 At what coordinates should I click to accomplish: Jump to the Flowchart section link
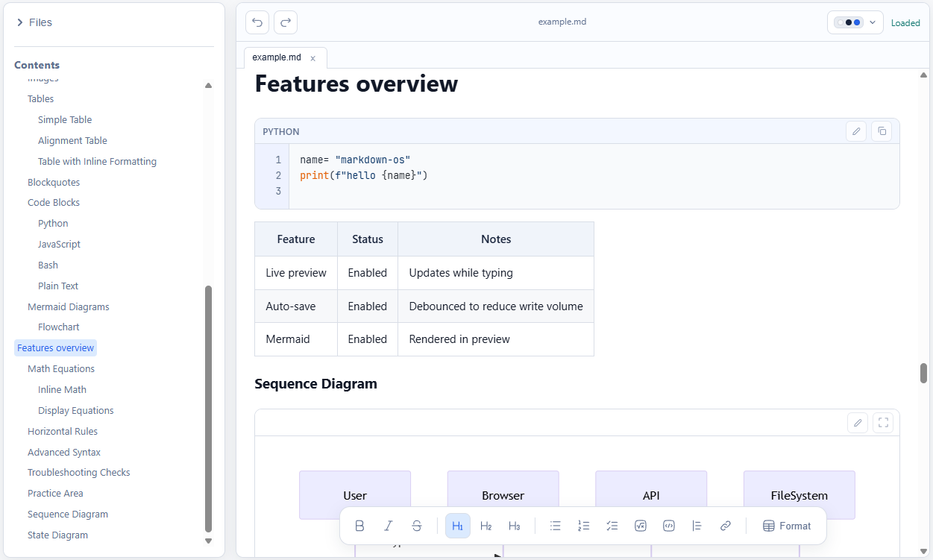[x=58, y=327]
